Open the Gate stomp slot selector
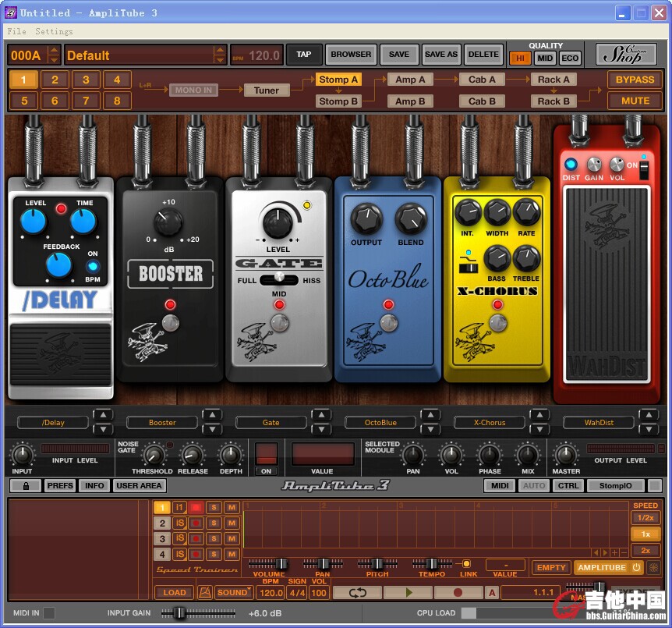The width and height of the screenshot is (672, 628). pyautogui.click(x=271, y=423)
